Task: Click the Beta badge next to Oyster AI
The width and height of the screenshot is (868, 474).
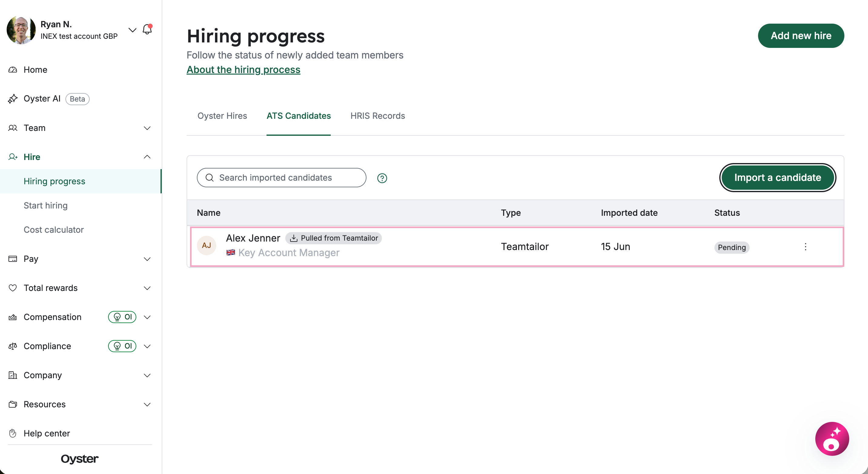Action: (x=77, y=99)
